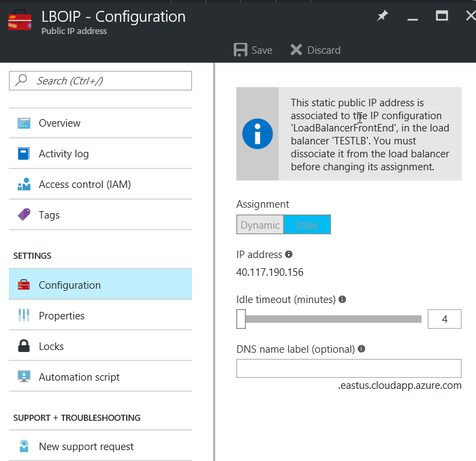Click the Idle timeout slider handle
Screen dimensions: 476x461
[241, 319]
